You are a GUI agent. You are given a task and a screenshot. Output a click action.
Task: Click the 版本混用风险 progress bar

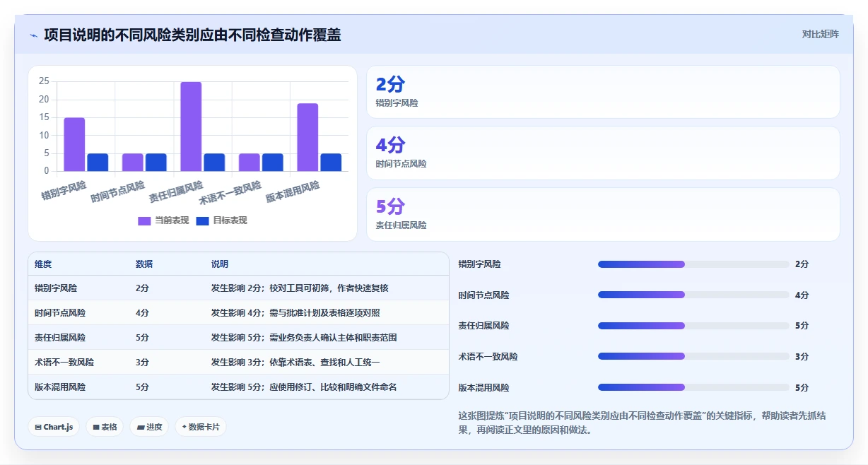tap(693, 387)
